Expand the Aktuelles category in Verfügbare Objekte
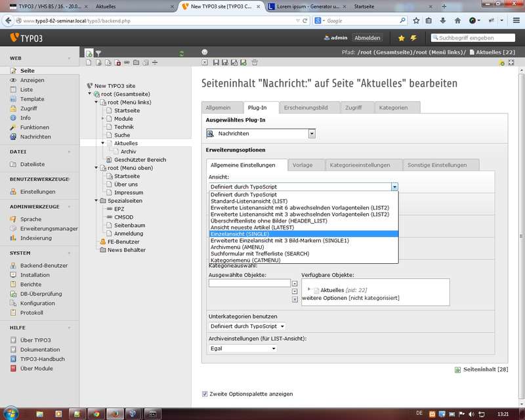Screen dimensions: 525x420 click(x=308, y=289)
